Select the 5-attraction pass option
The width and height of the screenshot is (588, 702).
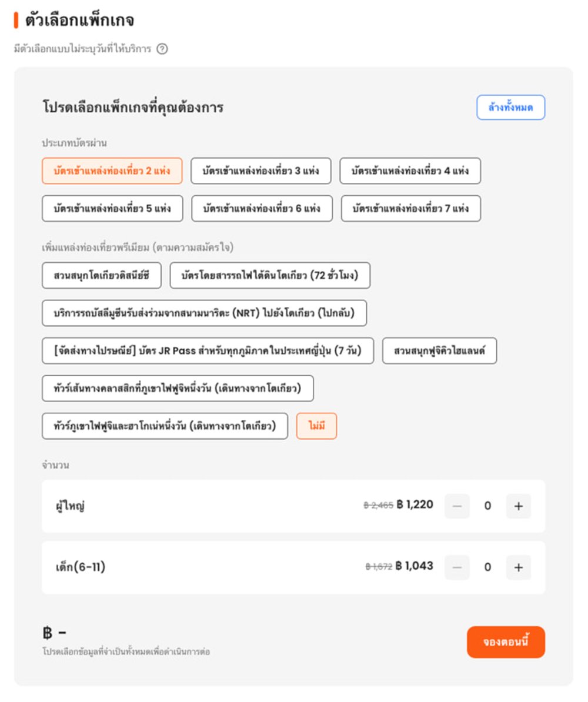pyautogui.click(x=112, y=209)
